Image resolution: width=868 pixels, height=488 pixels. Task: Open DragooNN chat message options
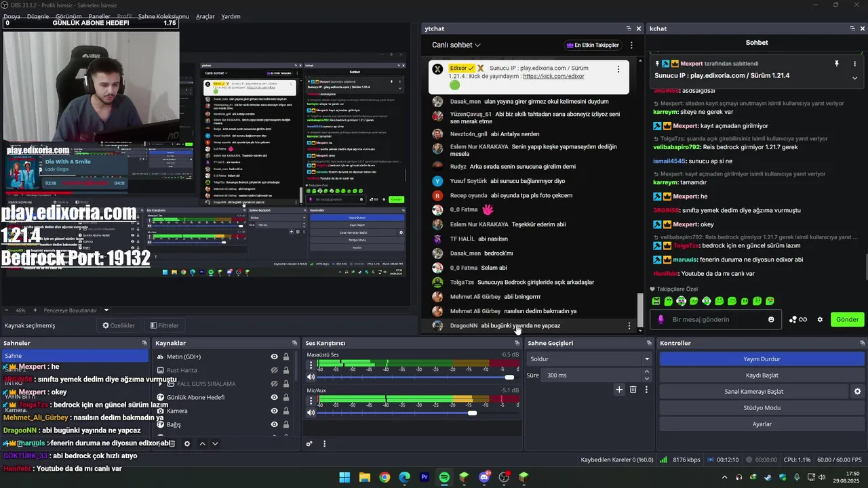(629, 326)
